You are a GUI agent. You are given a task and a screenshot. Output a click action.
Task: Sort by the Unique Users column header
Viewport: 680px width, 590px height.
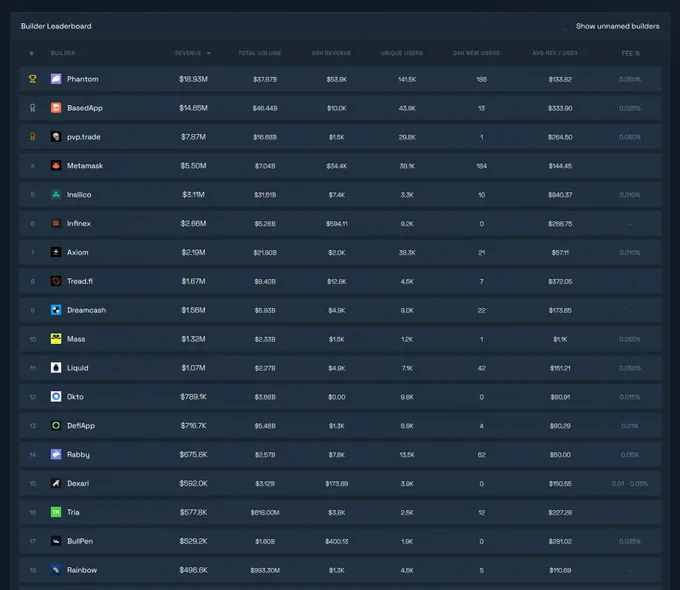406,53
